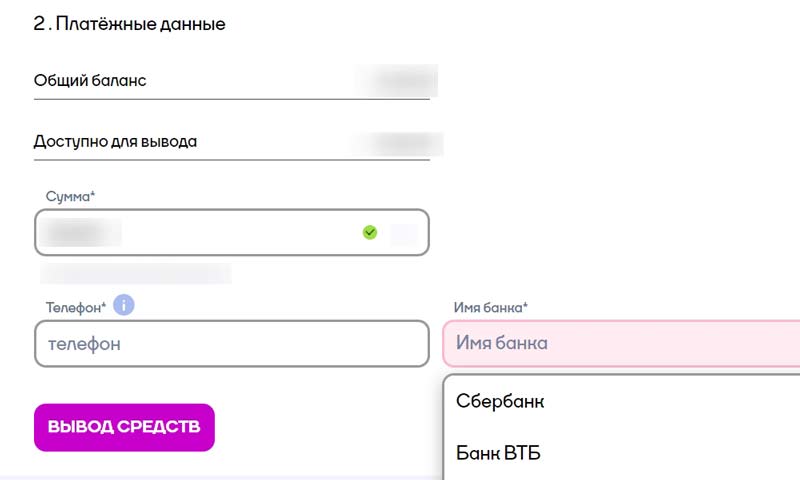The image size is (800, 480).
Task: Click the blurred Доступно для вывода value
Action: click(403, 141)
